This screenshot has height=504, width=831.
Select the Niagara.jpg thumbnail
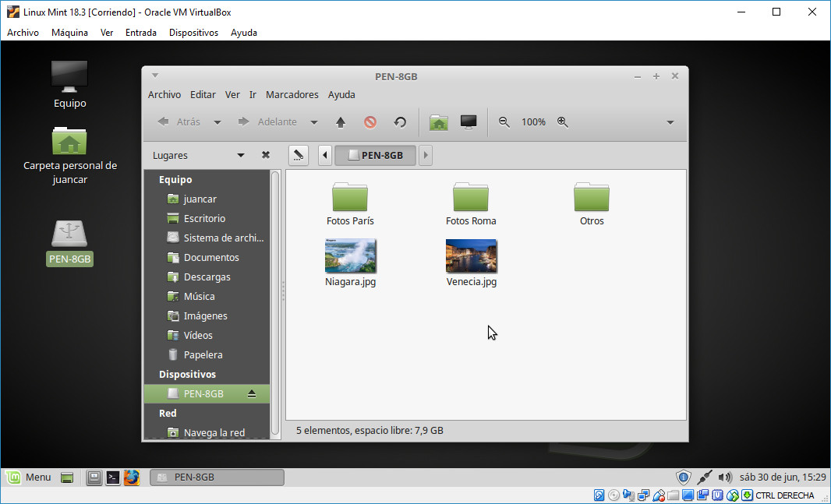click(350, 256)
